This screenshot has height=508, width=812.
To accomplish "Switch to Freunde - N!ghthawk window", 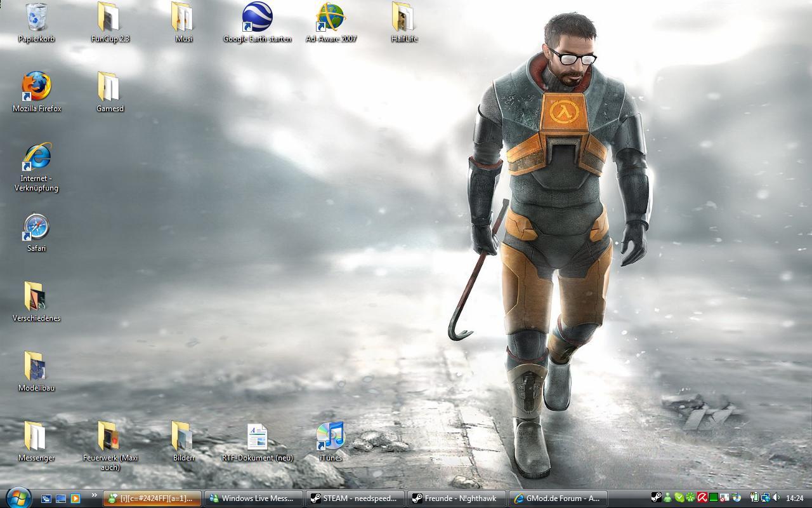I will pyautogui.click(x=457, y=498).
